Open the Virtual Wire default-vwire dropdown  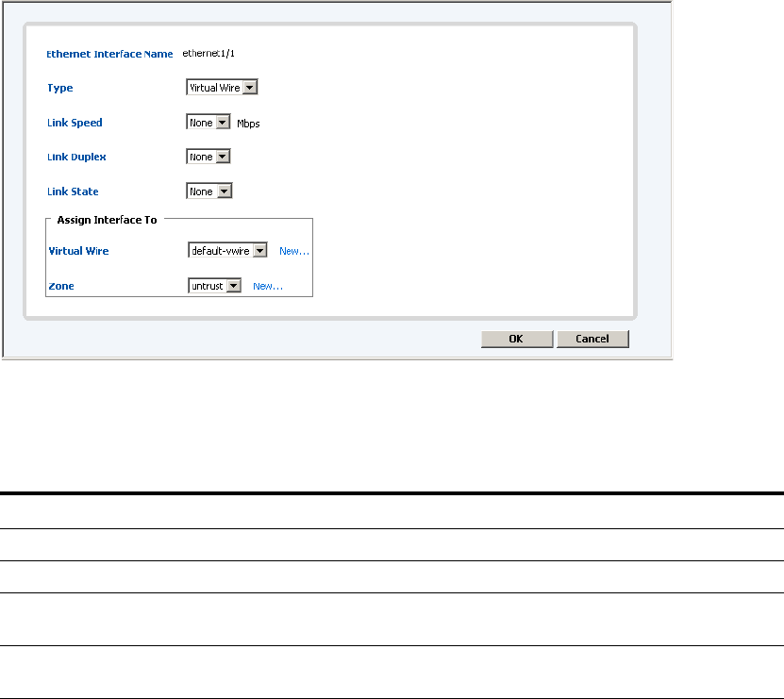228,251
